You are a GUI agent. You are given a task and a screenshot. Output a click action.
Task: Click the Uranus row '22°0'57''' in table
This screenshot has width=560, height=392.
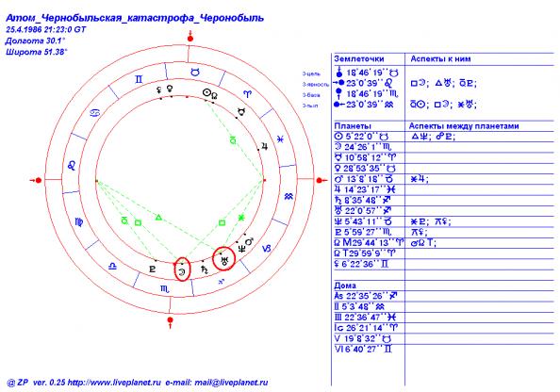pos(363,211)
